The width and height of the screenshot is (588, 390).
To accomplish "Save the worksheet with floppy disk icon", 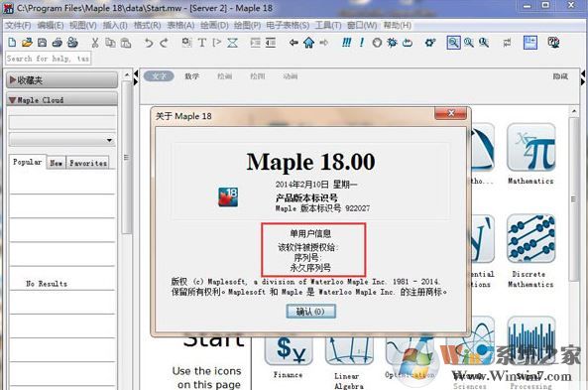I will (42, 43).
